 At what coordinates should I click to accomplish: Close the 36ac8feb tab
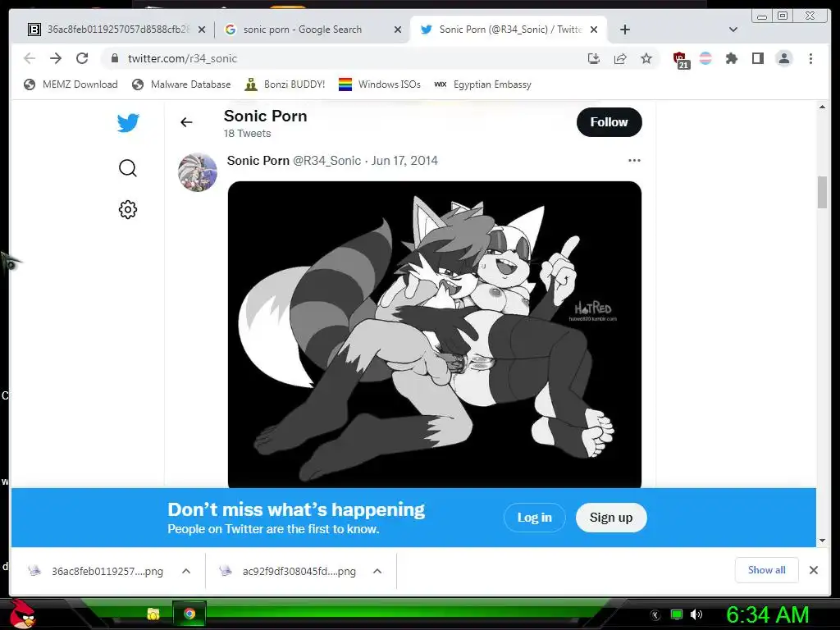click(202, 30)
